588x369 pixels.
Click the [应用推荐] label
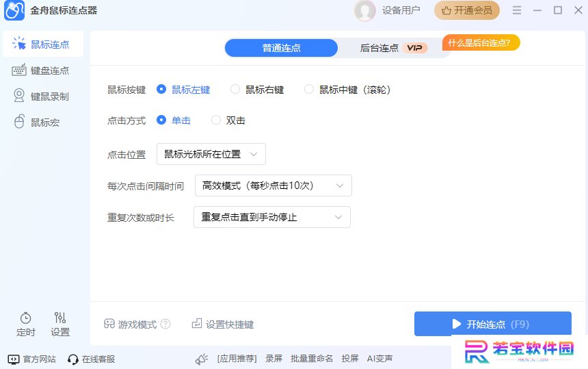(237, 359)
